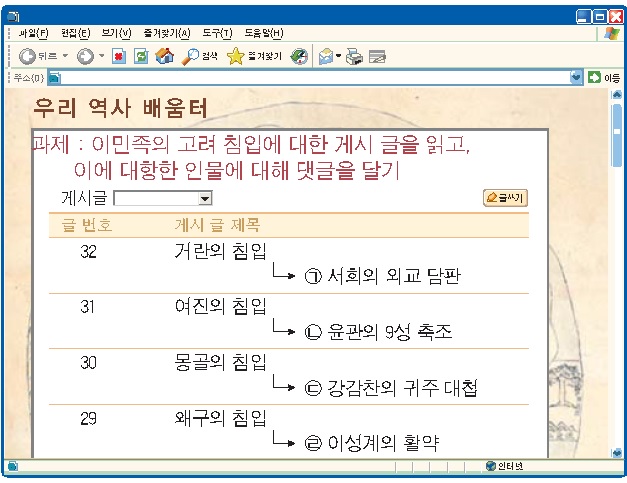The width and height of the screenshot is (627, 483).
Task: Open the 도구(T) menu
Action: pos(216,33)
